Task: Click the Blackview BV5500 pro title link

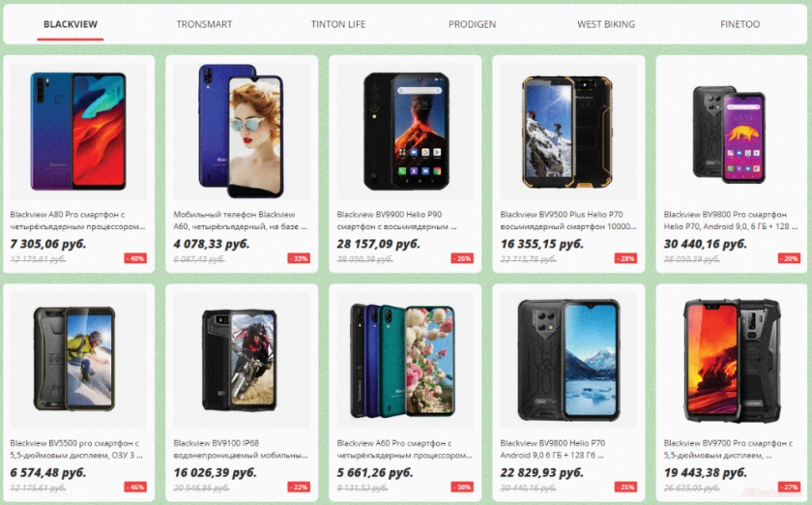Action: (x=76, y=449)
